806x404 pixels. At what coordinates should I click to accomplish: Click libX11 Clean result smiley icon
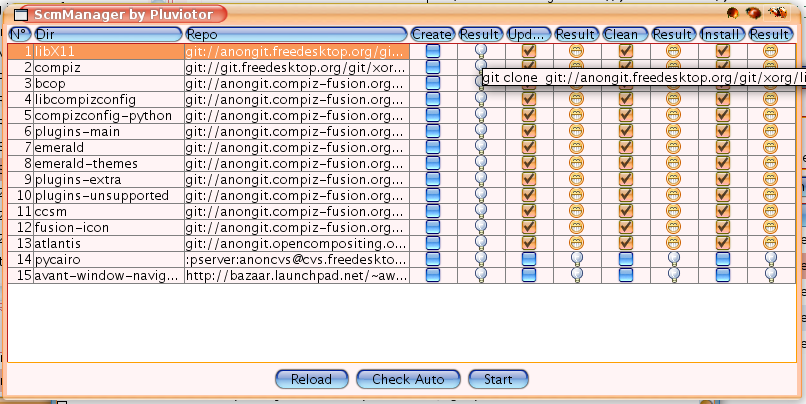(x=673, y=51)
